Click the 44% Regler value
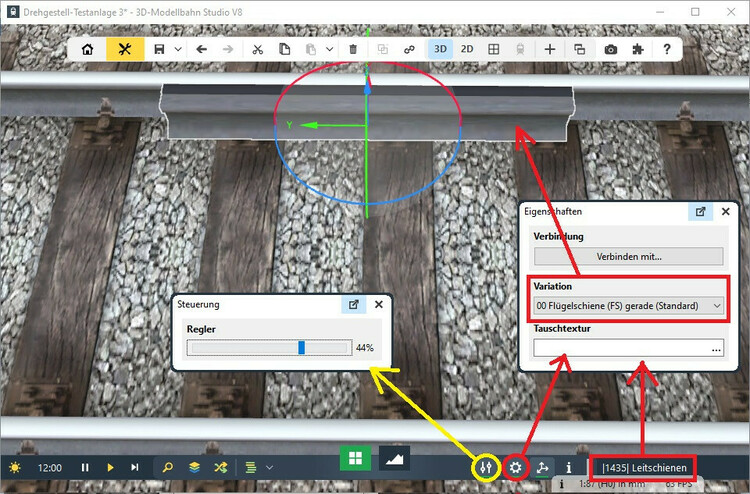The height and width of the screenshot is (494, 750). coord(364,348)
